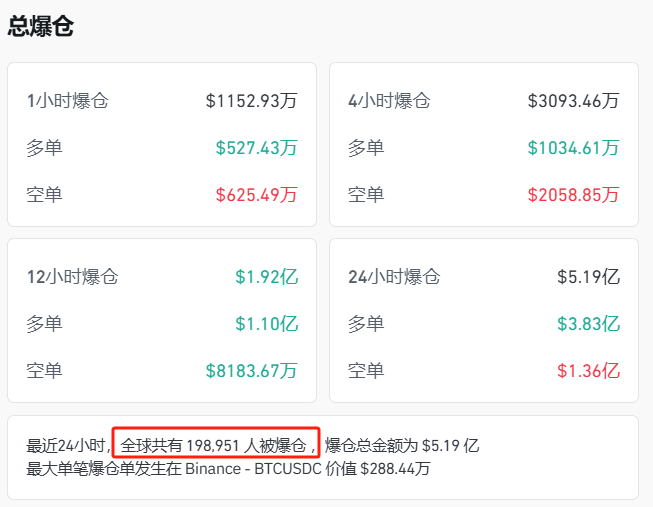Select the 24小时爆仓 label
Screen dimensions: 653x507
click(394, 277)
